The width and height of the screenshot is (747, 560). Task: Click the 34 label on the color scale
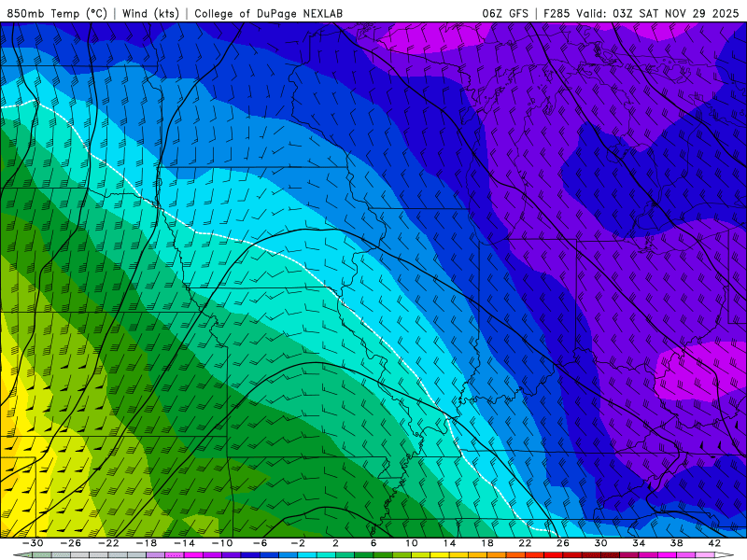[639, 543]
